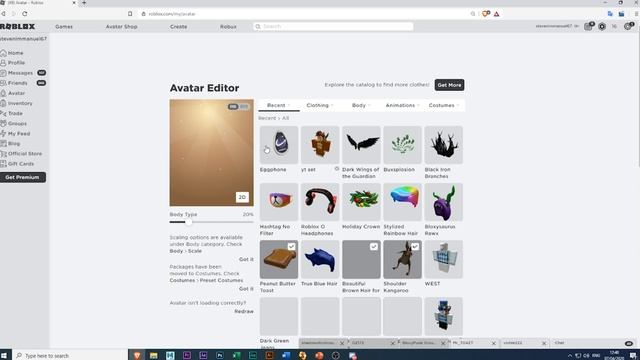Screen dimensions: 640x360
Task: Click the Roblox logo in header
Action: (x=18, y=27)
